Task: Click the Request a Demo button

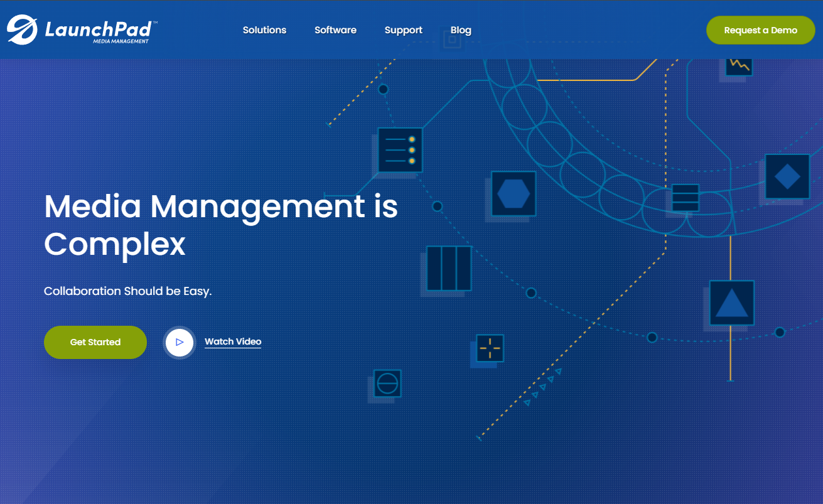Action: [x=760, y=29]
